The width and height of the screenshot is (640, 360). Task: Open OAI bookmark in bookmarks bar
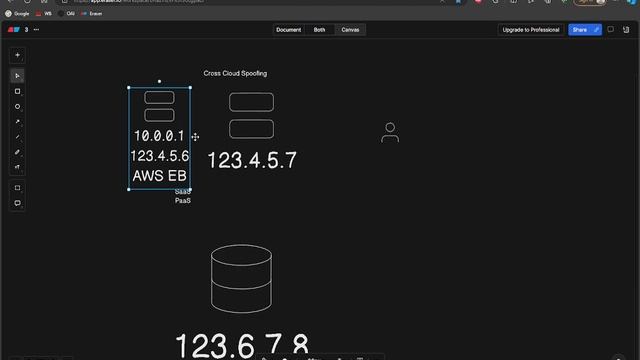[x=67, y=13]
